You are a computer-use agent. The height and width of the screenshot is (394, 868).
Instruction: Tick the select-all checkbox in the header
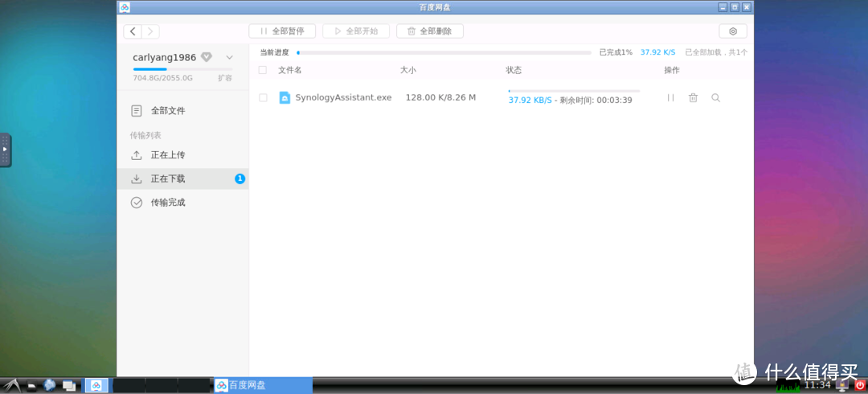coord(262,71)
